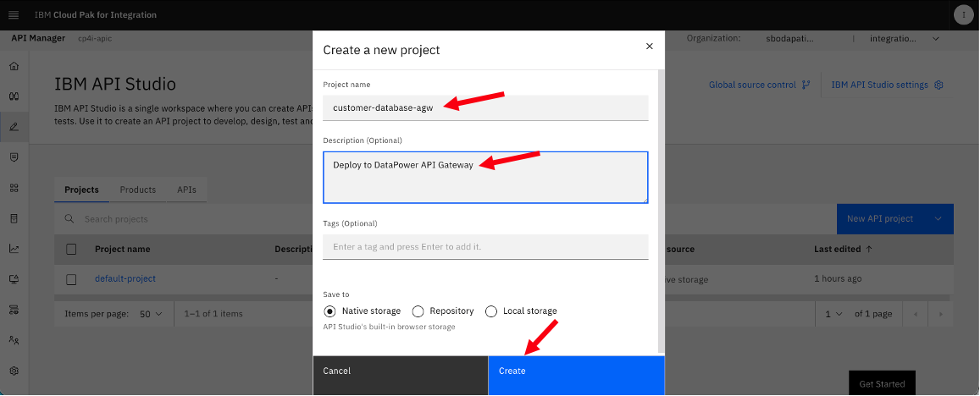Viewport: 980px width, 396px height.
Task: Click the dialog vertical scrollbar
Action: pos(662,211)
